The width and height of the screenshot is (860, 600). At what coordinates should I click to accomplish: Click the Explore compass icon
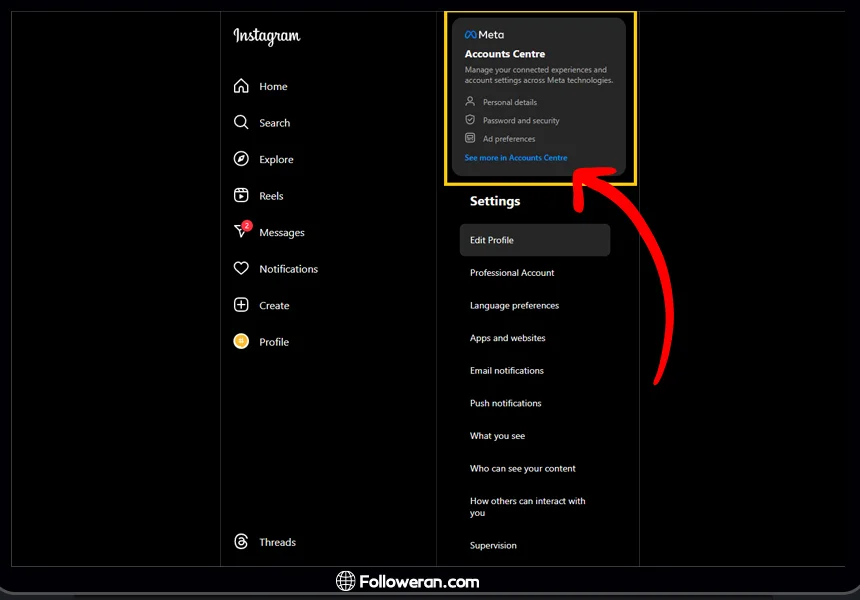click(241, 159)
